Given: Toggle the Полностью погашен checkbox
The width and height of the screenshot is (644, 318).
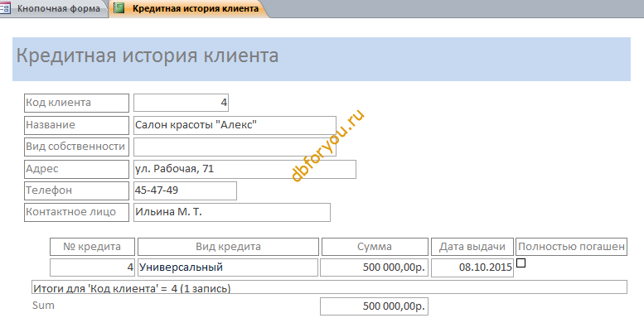Looking at the screenshot, I should point(521,263).
